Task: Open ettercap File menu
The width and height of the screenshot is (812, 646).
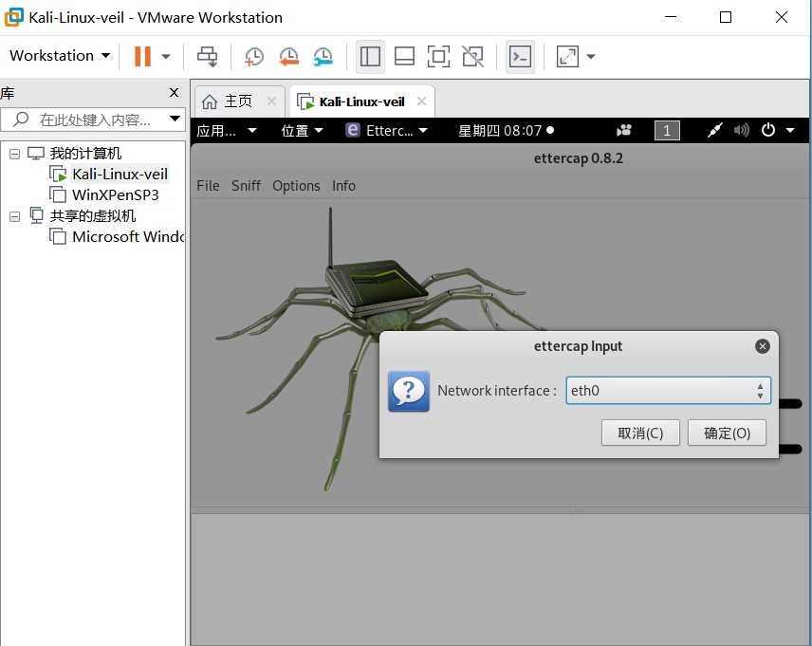Action: click(x=208, y=186)
